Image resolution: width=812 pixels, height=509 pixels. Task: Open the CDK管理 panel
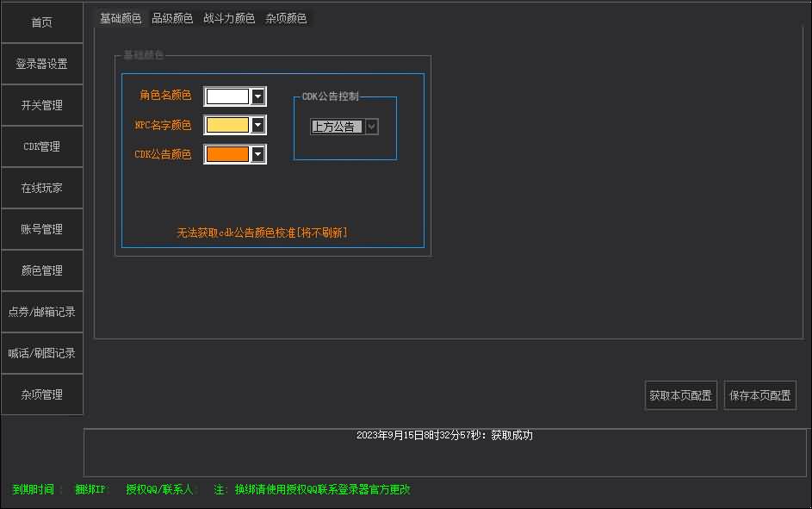click(x=40, y=146)
